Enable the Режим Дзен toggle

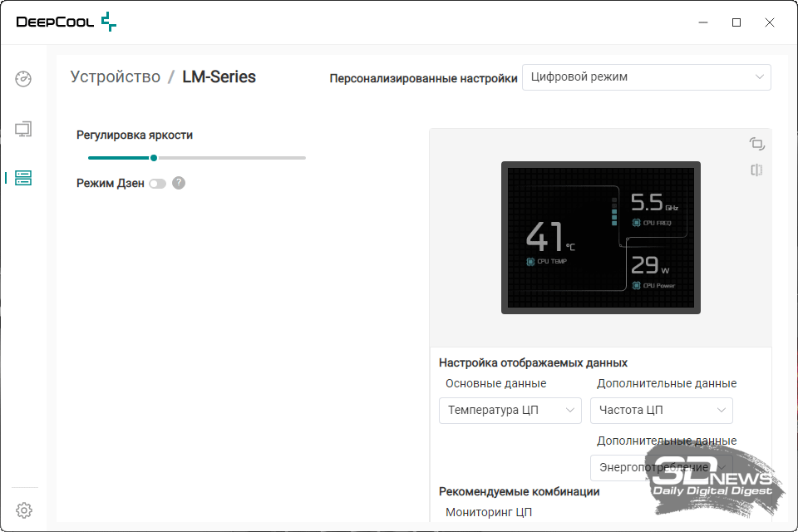[157, 183]
